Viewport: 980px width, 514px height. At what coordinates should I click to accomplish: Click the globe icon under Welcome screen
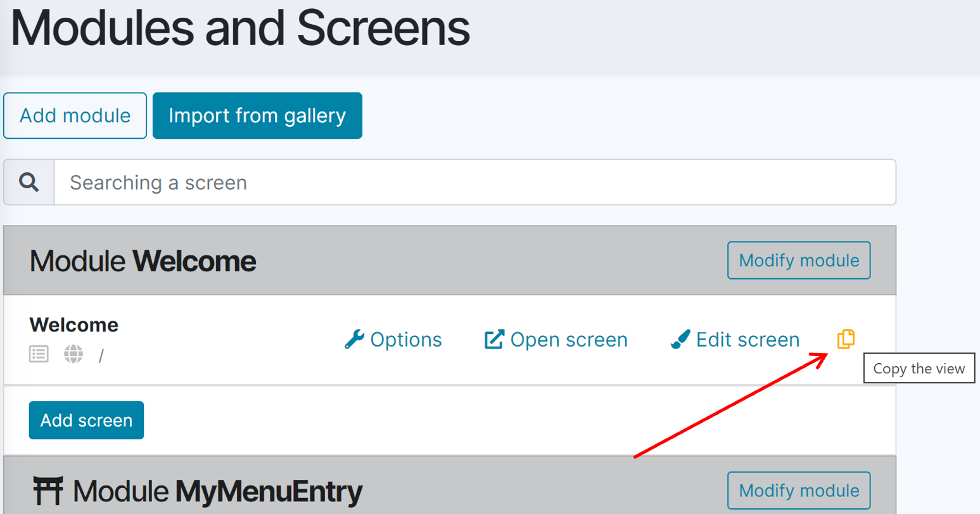coord(73,354)
